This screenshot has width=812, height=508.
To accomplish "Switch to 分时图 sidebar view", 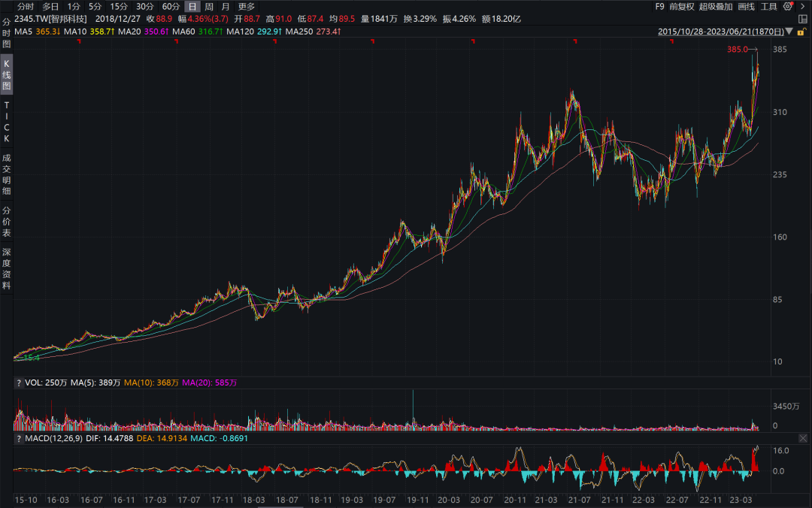I will (6, 33).
